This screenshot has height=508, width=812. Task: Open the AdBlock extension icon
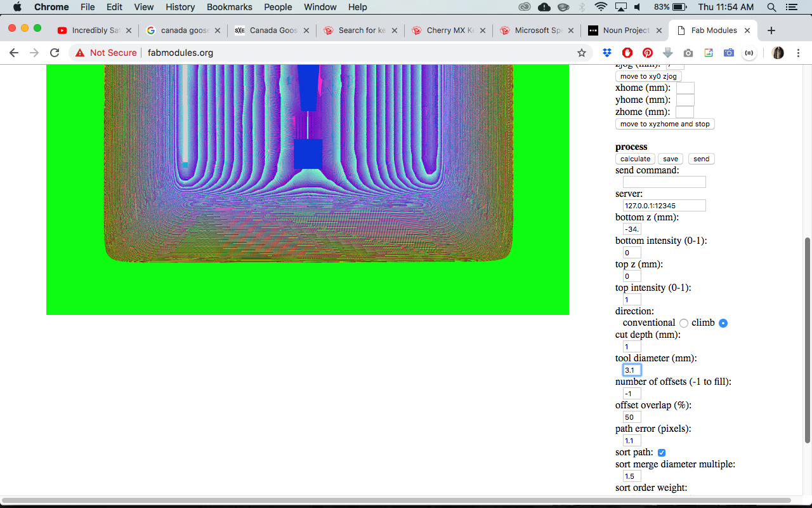[627, 53]
